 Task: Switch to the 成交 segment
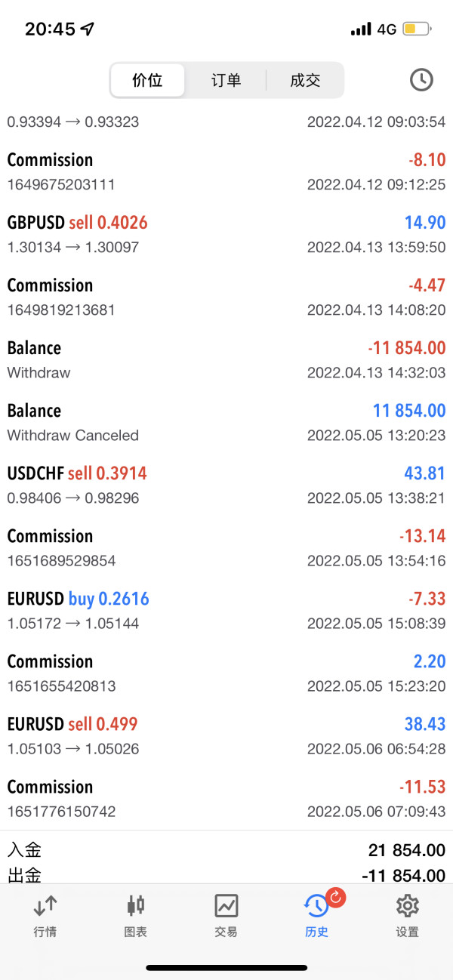tap(305, 81)
